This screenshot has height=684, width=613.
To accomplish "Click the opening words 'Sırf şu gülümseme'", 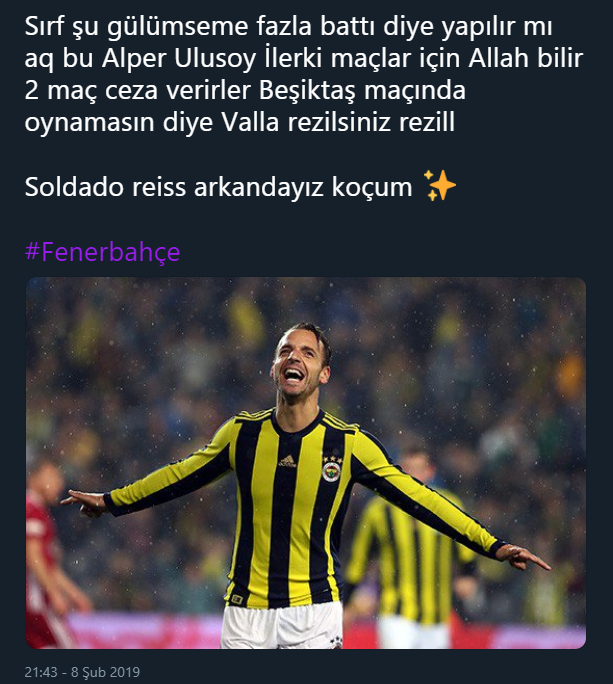I will click(x=137, y=27).
